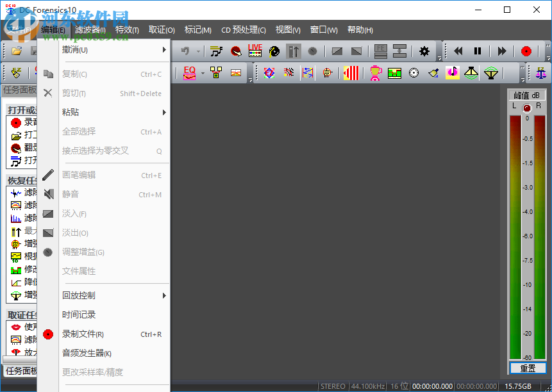Screen dimensions: 552x392
Task: Click the gain knob toolbar icon
Action: coord(312,51)
